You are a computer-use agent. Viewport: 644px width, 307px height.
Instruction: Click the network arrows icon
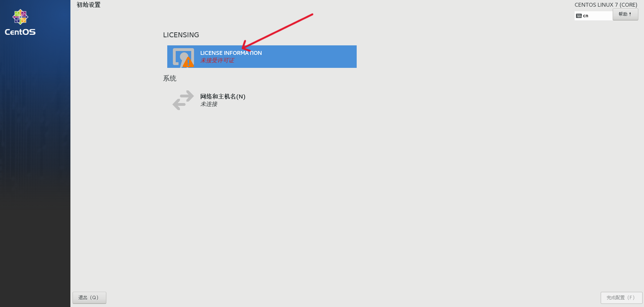tap(183, 100)
